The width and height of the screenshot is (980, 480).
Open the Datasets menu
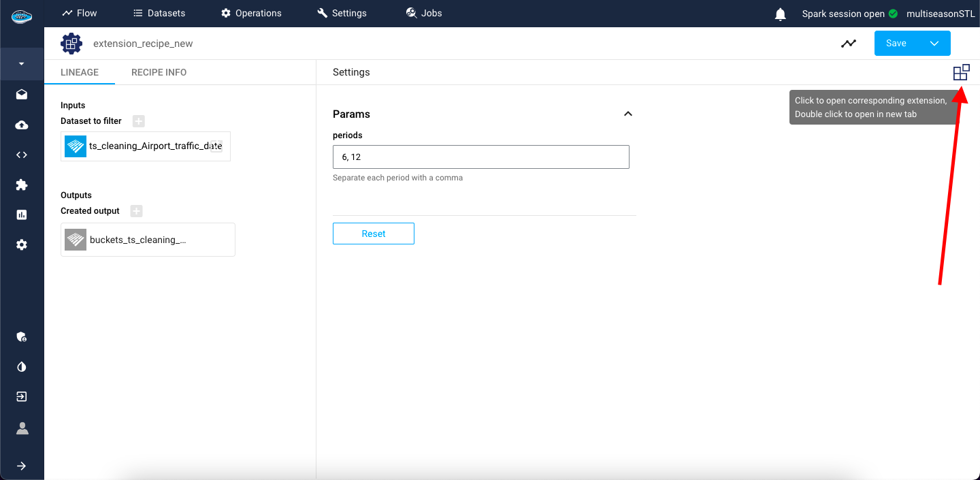point(159,13)
